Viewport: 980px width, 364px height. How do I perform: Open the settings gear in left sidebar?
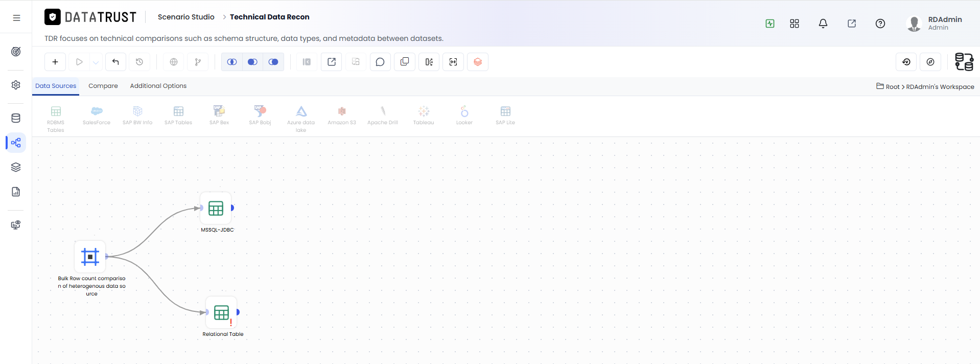coord(16,85)
